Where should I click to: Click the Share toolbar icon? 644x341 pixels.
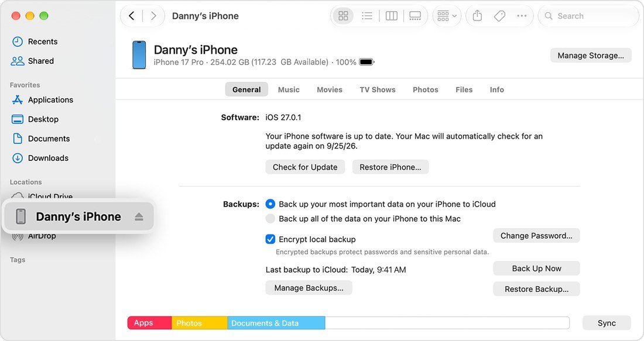477,16
